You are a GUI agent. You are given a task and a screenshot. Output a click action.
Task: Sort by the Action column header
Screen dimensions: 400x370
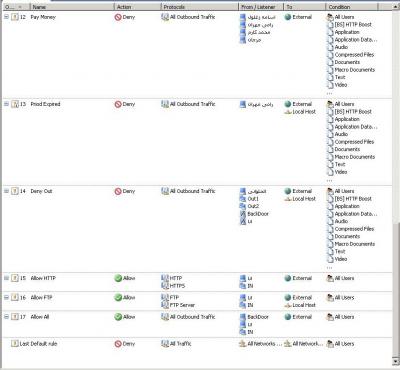click(x=137, y=7)
